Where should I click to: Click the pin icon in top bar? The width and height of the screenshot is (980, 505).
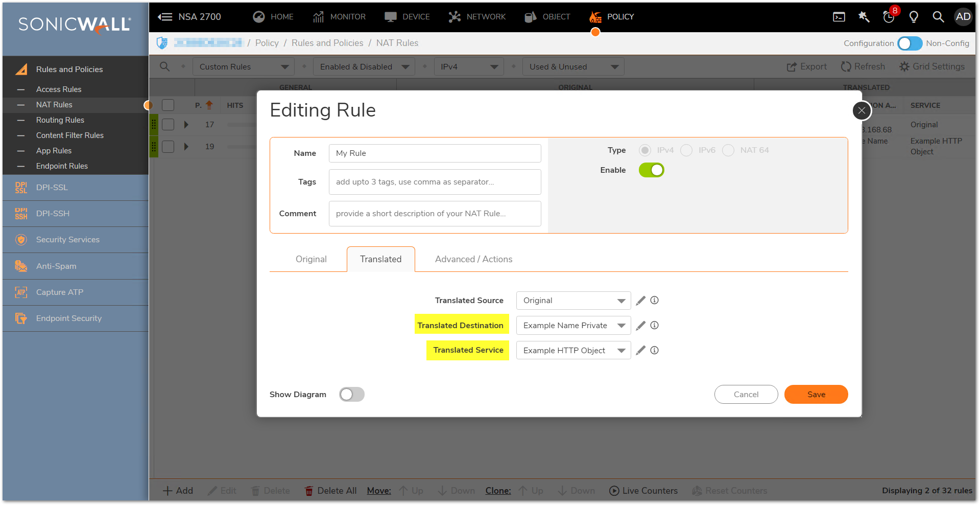point(864,17)
